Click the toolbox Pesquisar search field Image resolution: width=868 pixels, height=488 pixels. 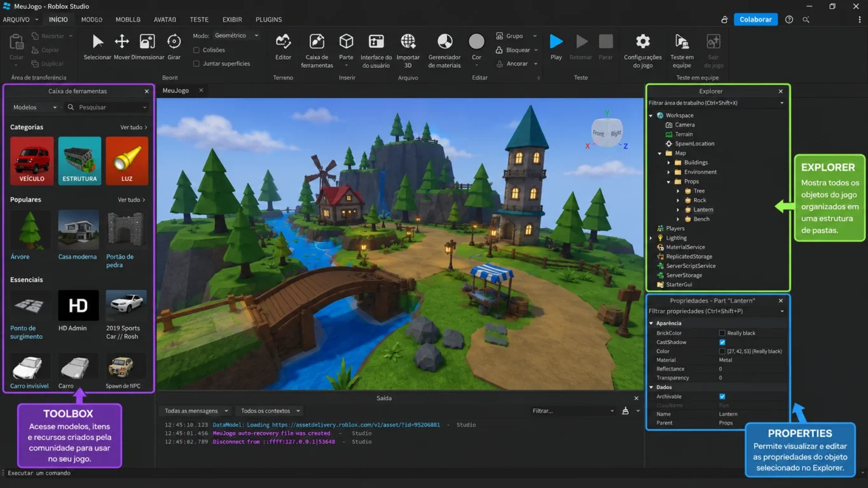pyautogui.click(x=108, y=107)
